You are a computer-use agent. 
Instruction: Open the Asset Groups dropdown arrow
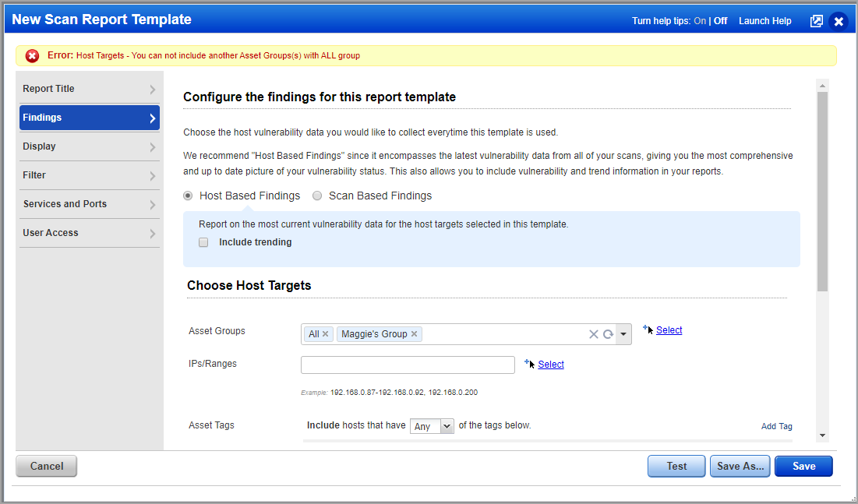(x=623, y=333)
